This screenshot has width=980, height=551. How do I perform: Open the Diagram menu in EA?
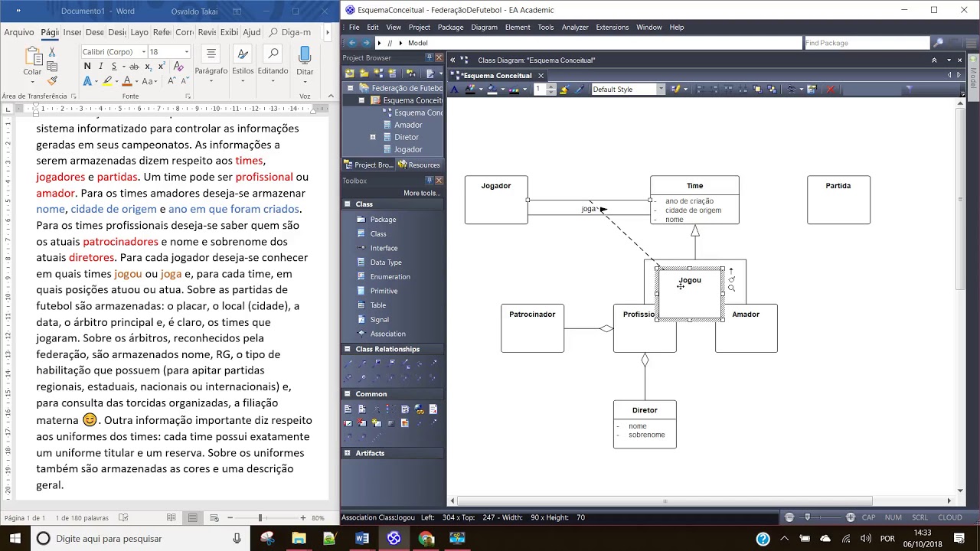(x=484, y=28)
